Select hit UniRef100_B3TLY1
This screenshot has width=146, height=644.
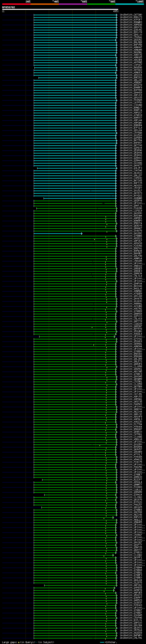[x=131, y=620]
